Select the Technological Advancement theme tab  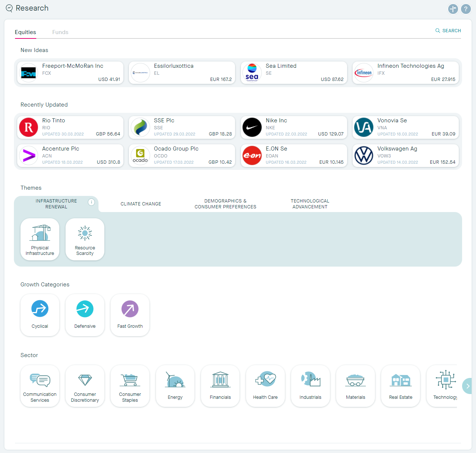click(310, 204)
